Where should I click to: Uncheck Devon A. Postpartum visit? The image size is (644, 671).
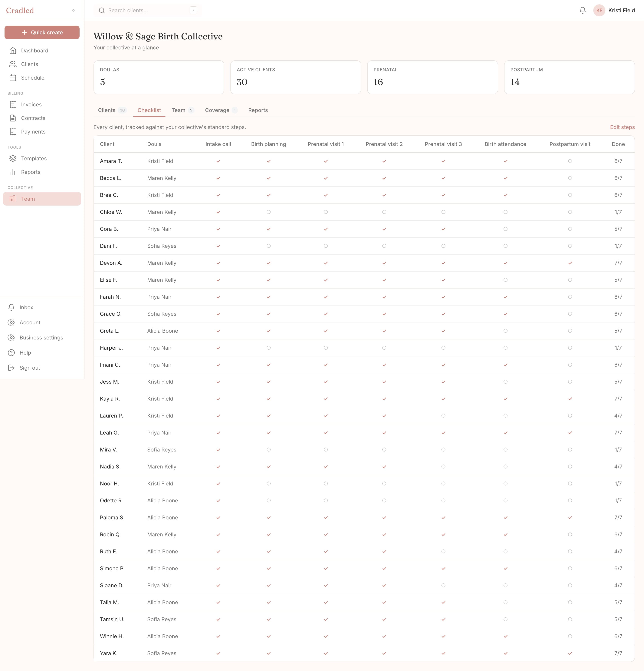click(x=570, y=263)
